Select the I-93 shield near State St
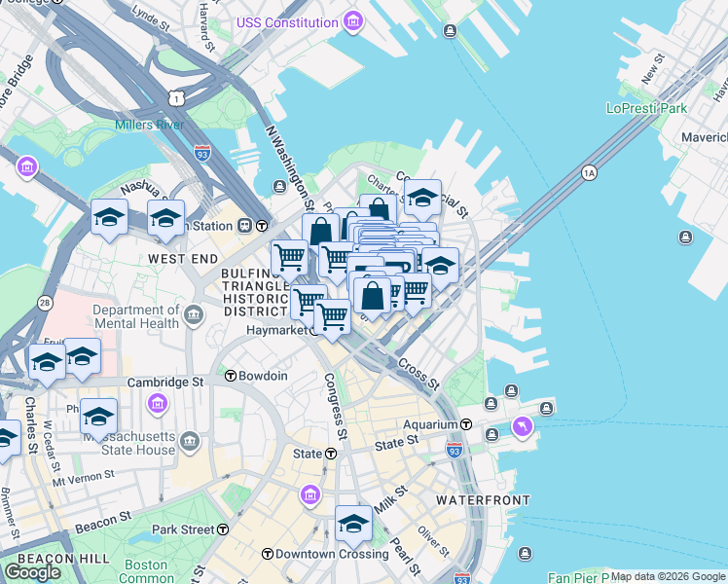728x584 pixels. [454, 451]
